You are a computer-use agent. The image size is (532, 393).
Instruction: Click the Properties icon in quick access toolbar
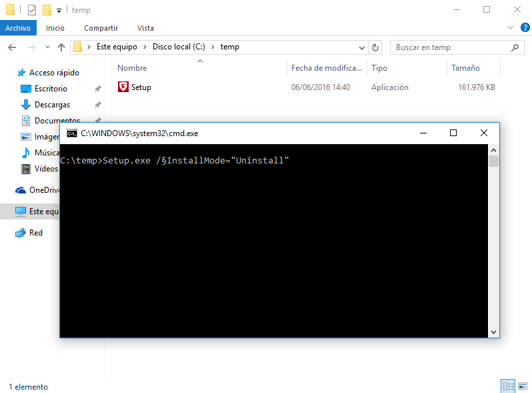[x=32, y=10]
